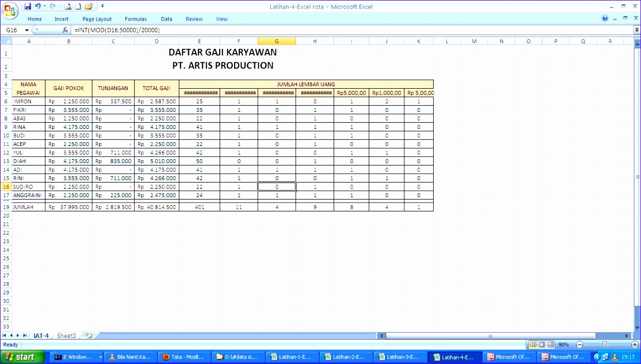Save the workbook via Quick Access toolbar
This screenshot has width=641, height=364.
(x=27, y=6)
